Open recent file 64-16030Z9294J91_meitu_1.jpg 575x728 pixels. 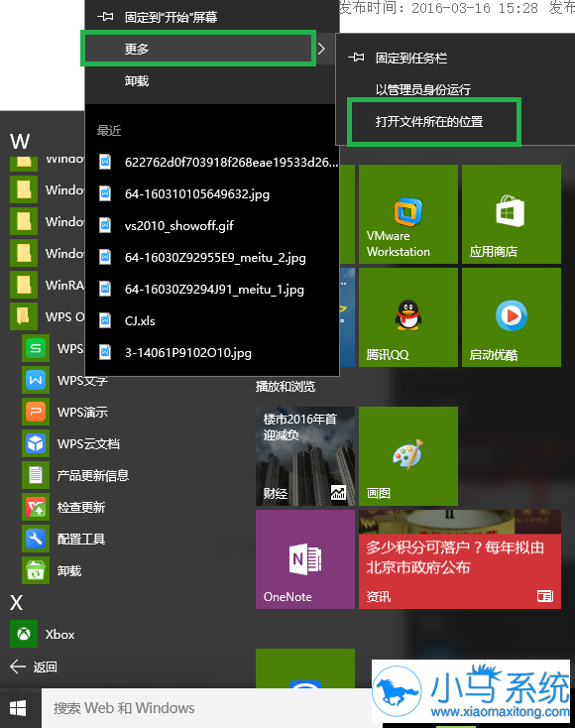pyautogui.click(x=212, y=290)
